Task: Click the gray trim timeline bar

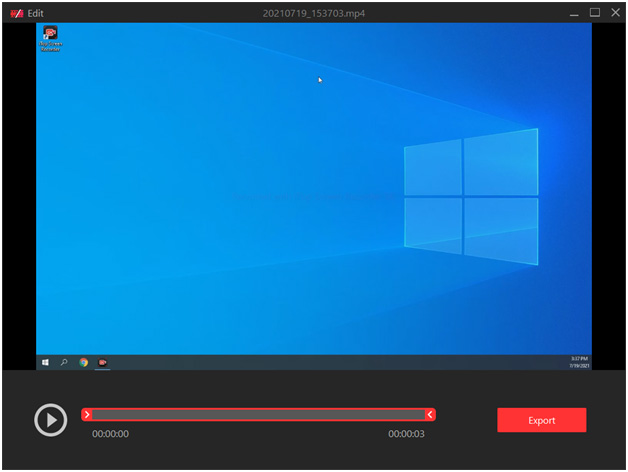Action: click(258, 414)
